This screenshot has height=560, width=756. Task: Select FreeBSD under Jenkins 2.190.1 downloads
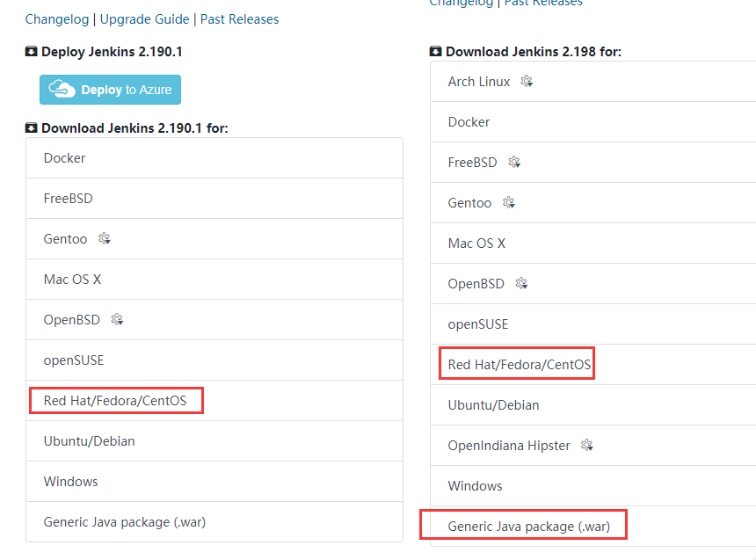[x=214, y=199]
